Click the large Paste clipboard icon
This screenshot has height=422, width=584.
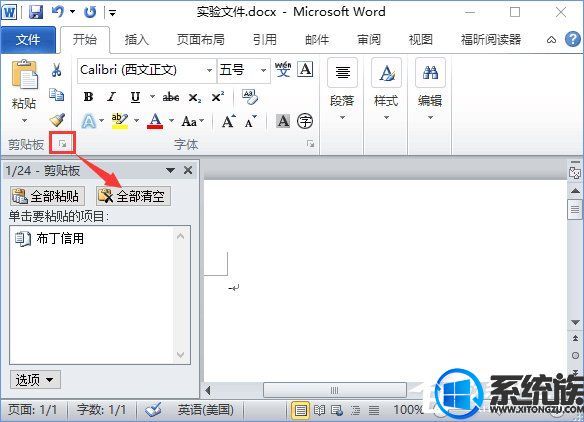pos(24,74)
